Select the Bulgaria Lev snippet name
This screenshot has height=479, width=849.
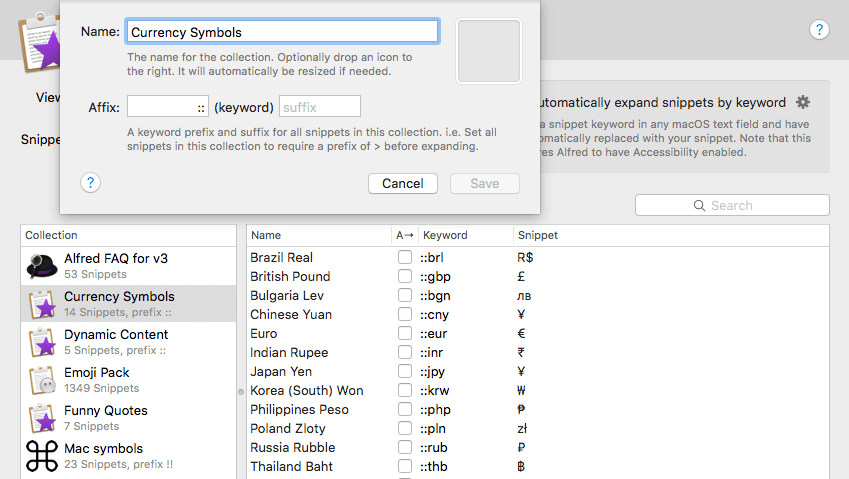[287, 296]
